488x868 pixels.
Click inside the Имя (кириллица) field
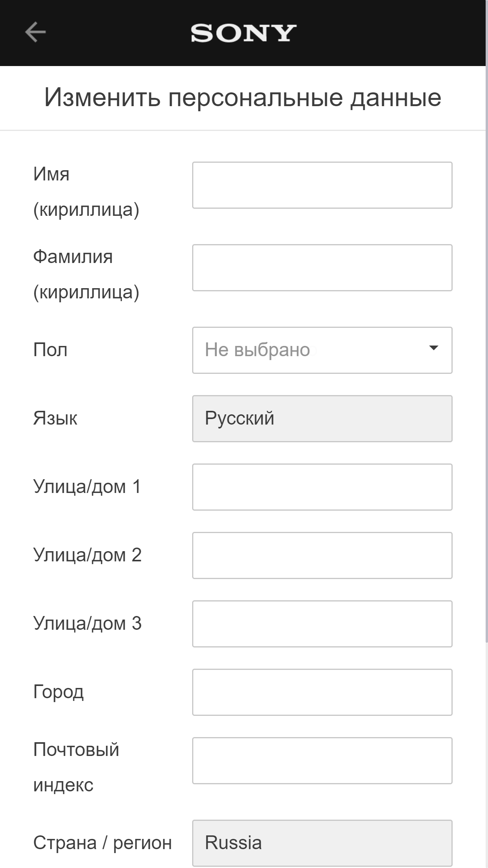322,185
